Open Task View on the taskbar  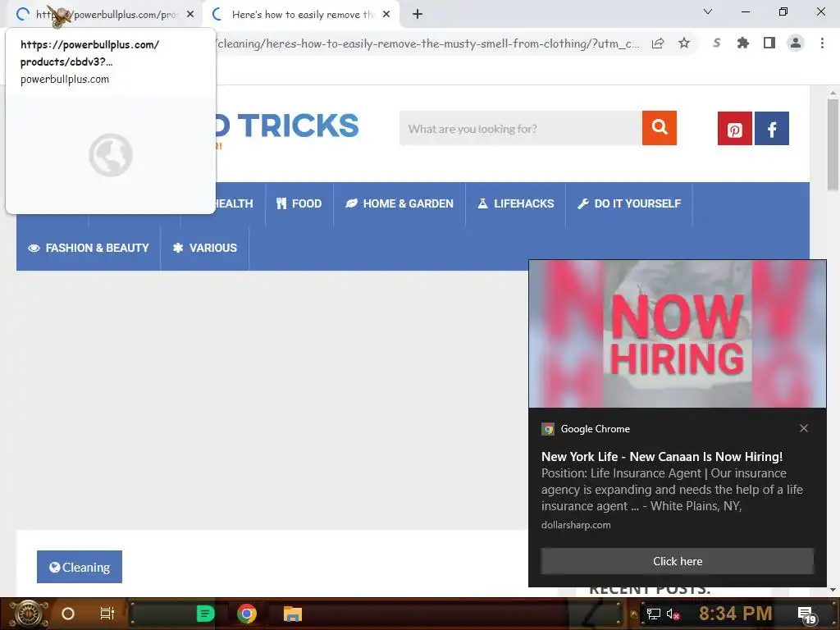point(107,614)
